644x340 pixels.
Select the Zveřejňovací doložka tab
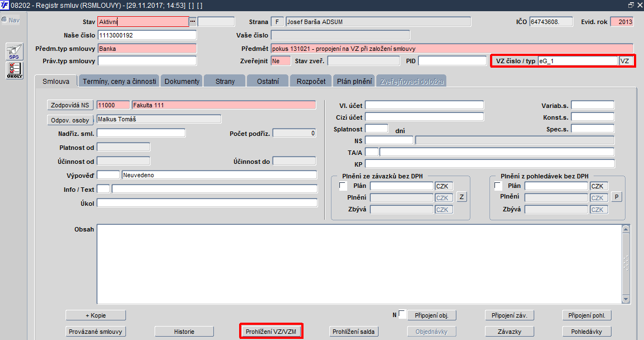[x=412, y=81]
